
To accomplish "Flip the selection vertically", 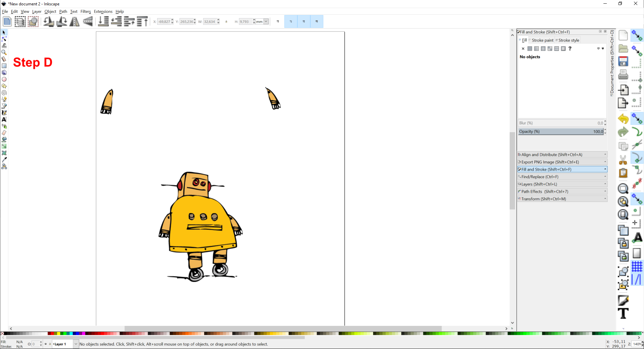I will click(x=88, y=21).
